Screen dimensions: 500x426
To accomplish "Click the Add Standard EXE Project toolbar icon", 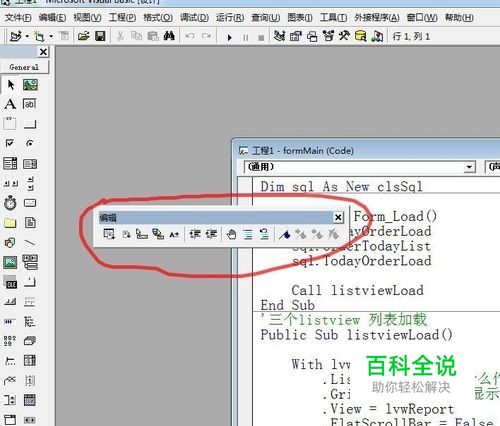I will pyautogui.click(x=16, y=36).
